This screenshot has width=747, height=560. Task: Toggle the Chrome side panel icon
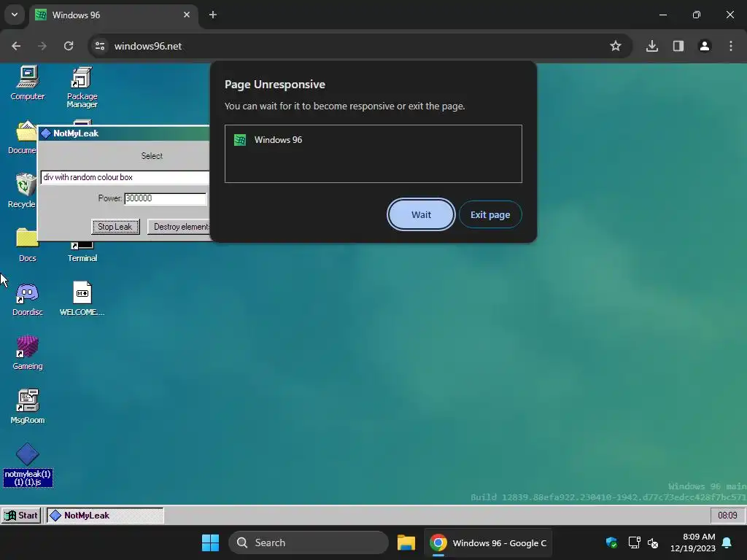[678, 46]
